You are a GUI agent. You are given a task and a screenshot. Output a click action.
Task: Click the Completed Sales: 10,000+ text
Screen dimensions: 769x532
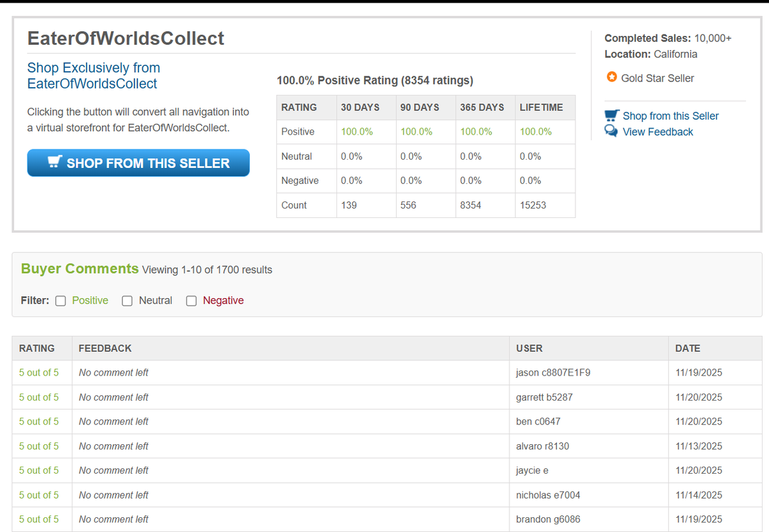[668, 38]
